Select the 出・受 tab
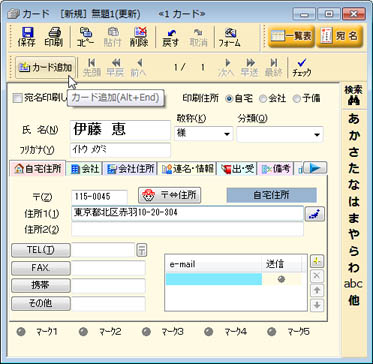 coord(237,169)
